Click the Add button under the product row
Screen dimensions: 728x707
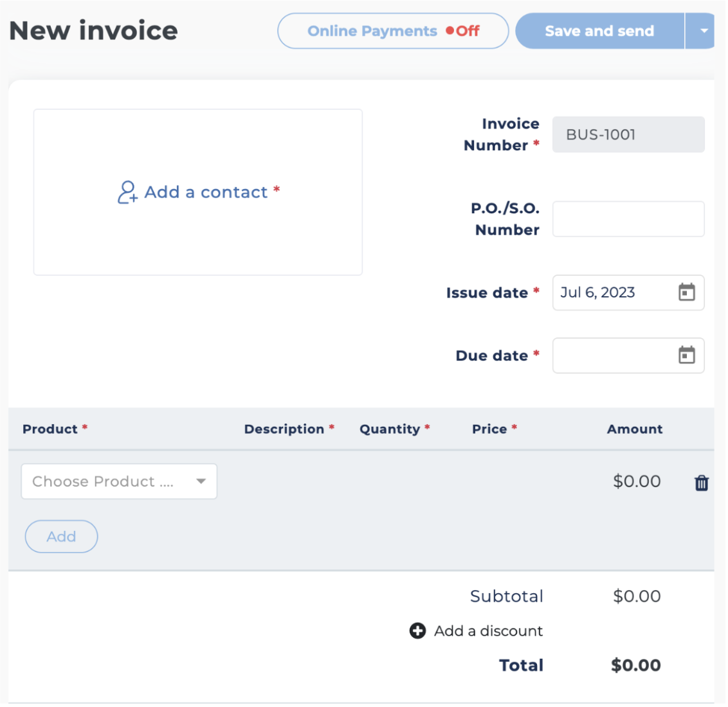tap(61, 537)
